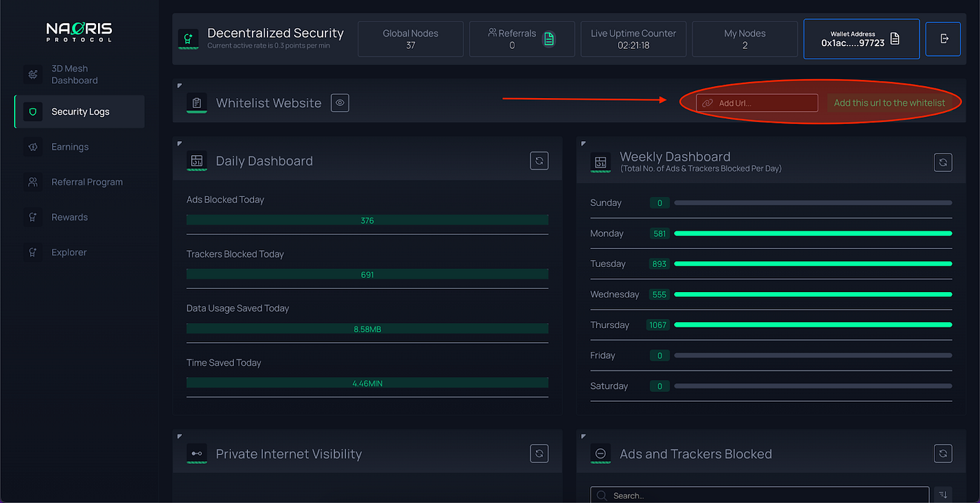
Task: Click Add this url to the whitelist
Action: pyautogui.click(x=889, y=103)
